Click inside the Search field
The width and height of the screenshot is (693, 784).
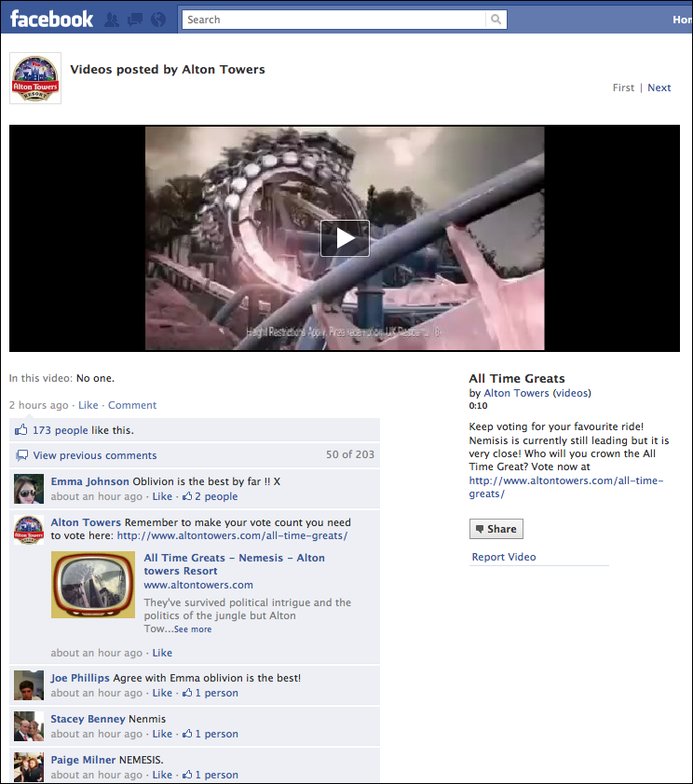333,20
